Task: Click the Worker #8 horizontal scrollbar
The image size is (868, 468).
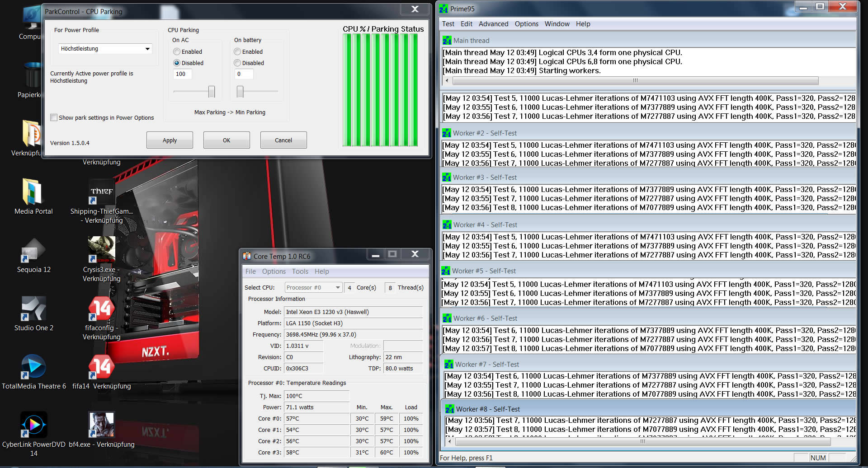Action: click(x=642, y=441)
